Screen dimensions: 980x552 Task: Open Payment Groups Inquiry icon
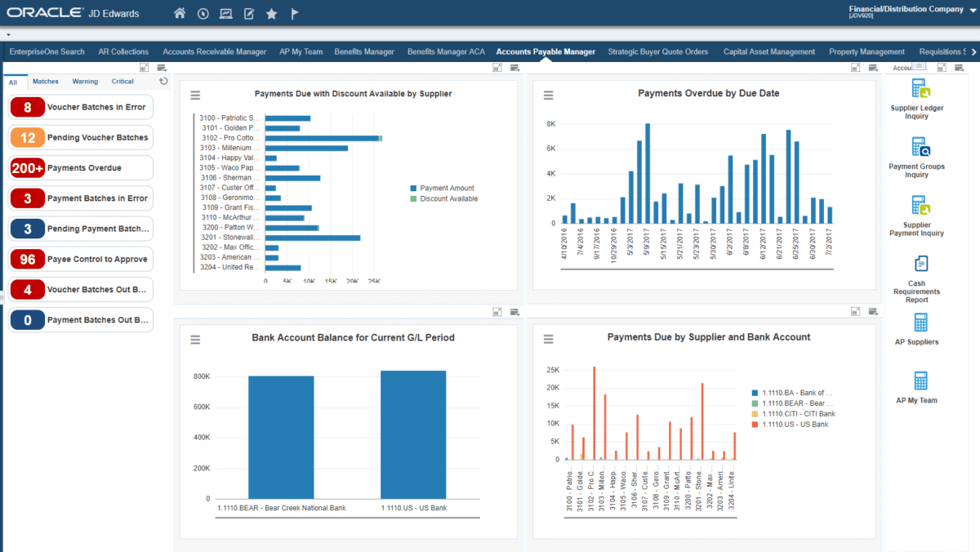pyautogui.click(x=920, y=147)
